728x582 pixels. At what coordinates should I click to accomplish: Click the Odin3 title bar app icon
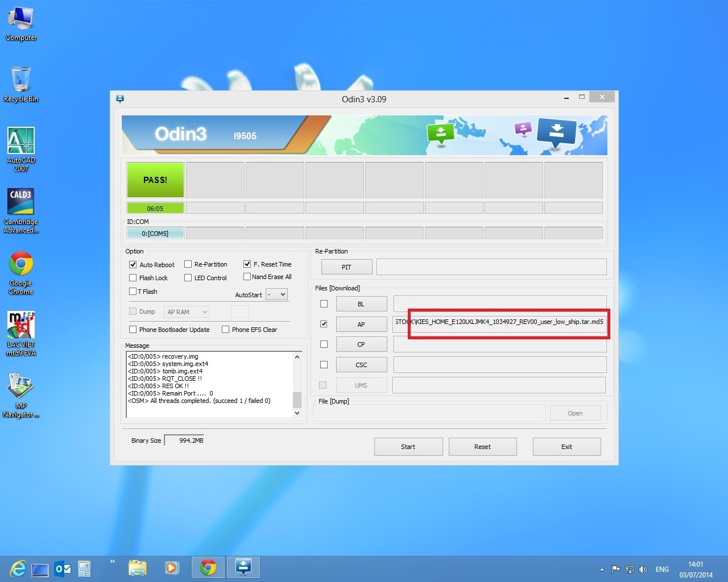pos(120,99)
